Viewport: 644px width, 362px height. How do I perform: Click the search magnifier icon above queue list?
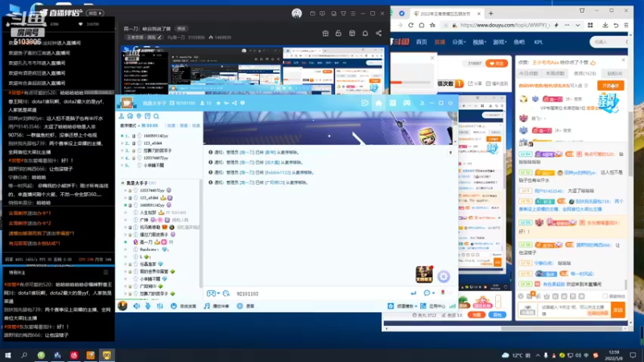156,116
